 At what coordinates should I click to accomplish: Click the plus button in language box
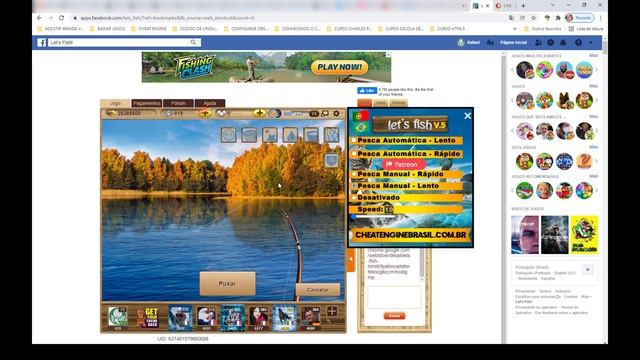click(588, 269)
